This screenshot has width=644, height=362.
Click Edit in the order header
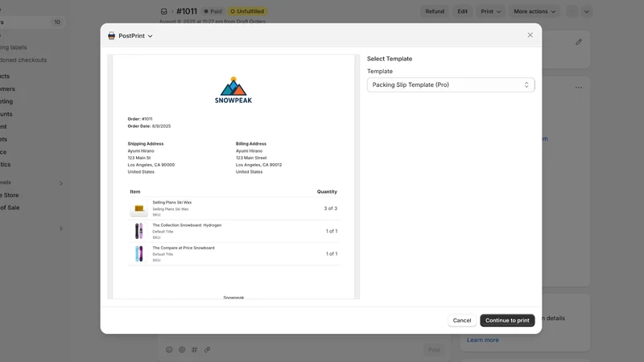pyautogui.click(x=462, y=11)
